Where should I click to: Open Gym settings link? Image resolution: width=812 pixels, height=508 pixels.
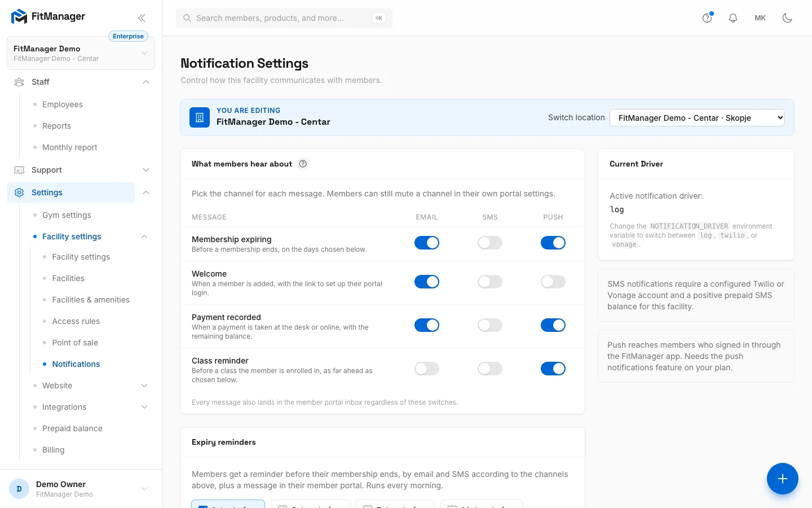pos(67,215)
